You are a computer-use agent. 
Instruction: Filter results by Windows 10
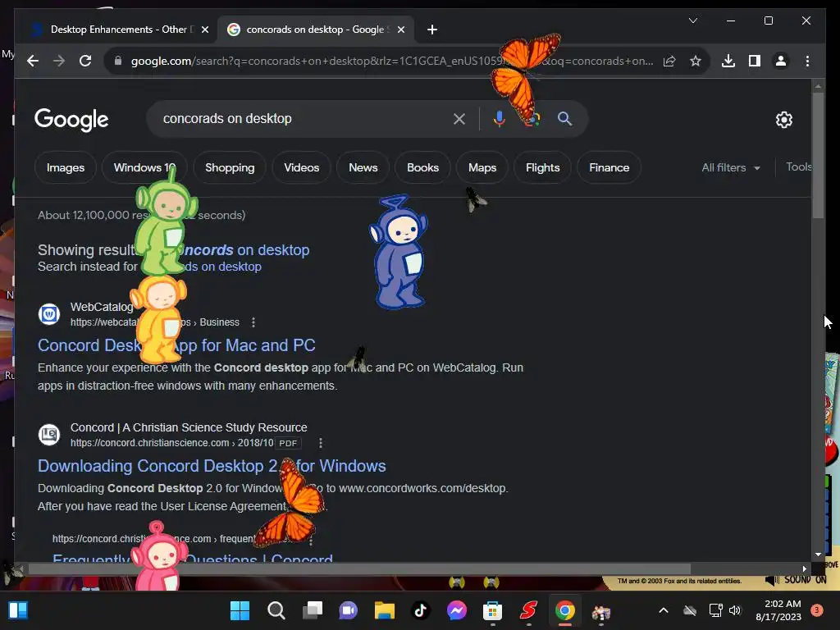click(144, 167)
